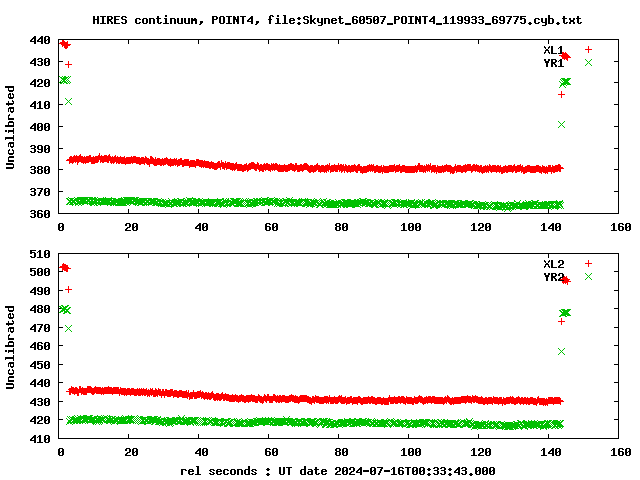
Task: Click the x-axis caption 'rel seconds : UT date 2024-07-16T00:33:43.000'
Action: coord(338,471)
